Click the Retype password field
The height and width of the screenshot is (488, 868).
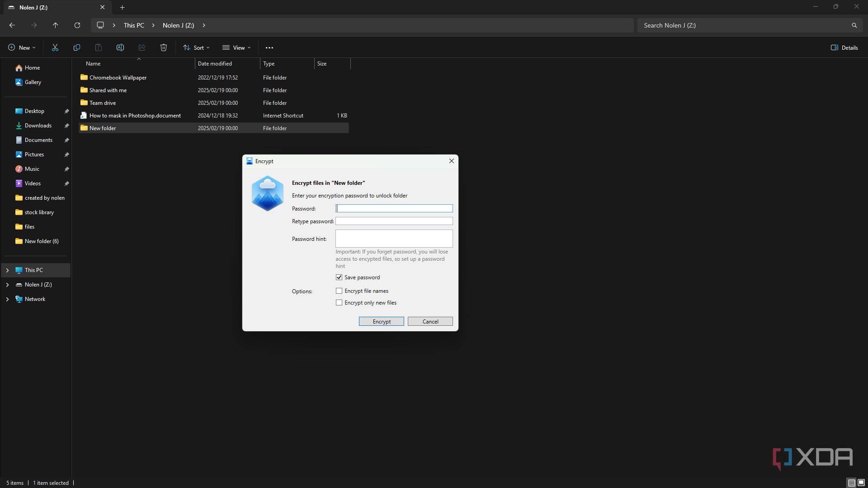394,221
